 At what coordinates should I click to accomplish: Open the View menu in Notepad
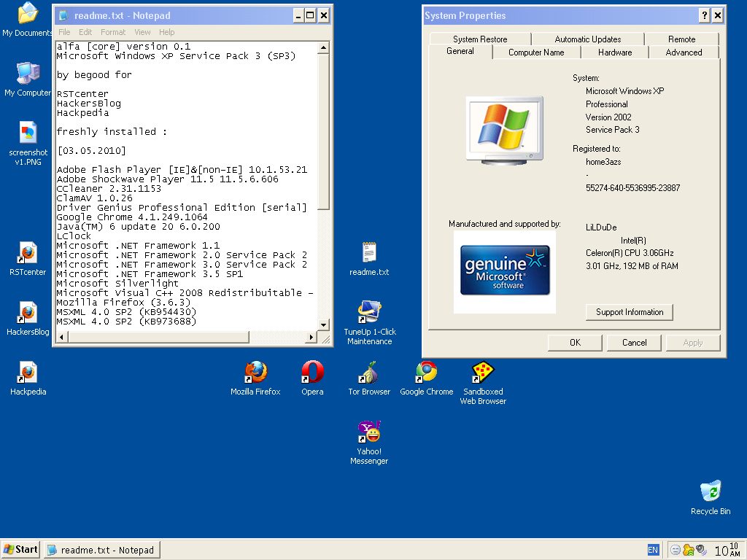tap(142, 32)
